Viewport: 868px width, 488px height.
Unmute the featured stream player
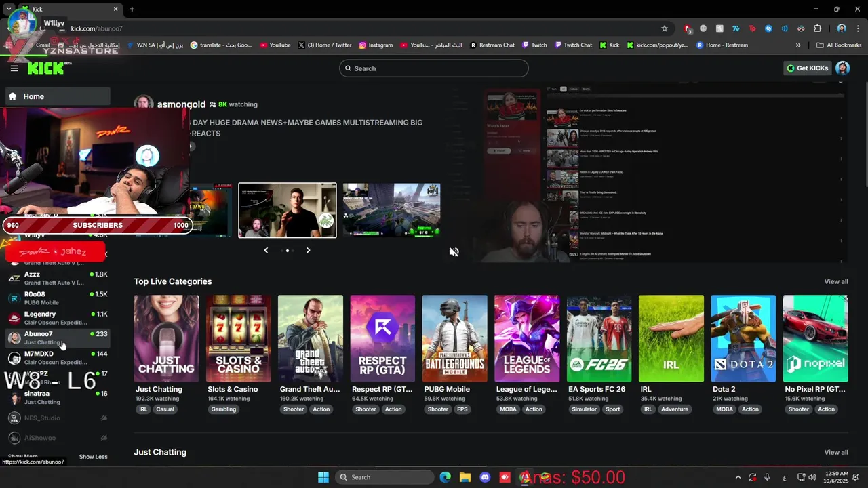tap(454, 251)
